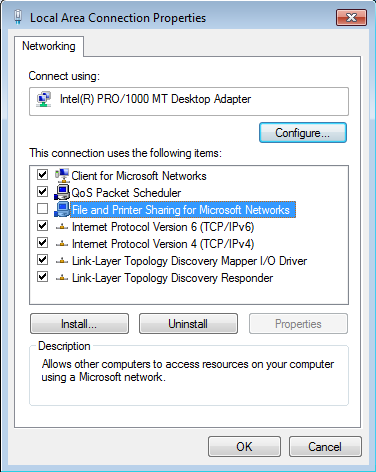Open the Configure adapter dialog
Viewport: 376px width, 472px height.
[x=303, y=133]
